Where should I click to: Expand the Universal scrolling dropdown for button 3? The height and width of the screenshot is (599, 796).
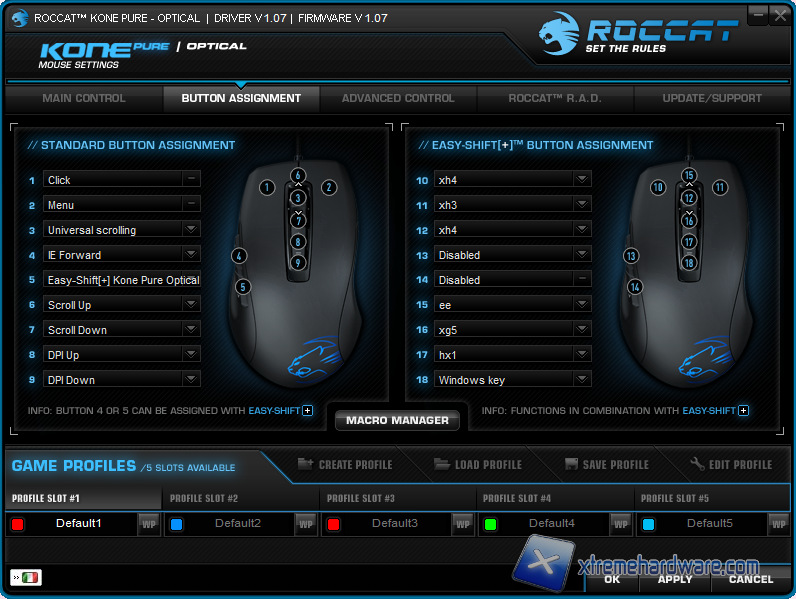[x=191, y=229]
